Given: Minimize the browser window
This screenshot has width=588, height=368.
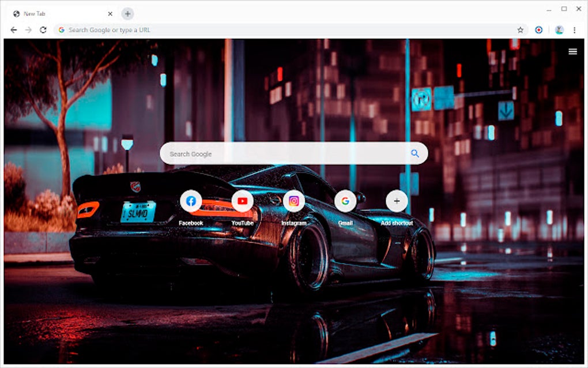Looking at the screenshot, I should (549, 9).
